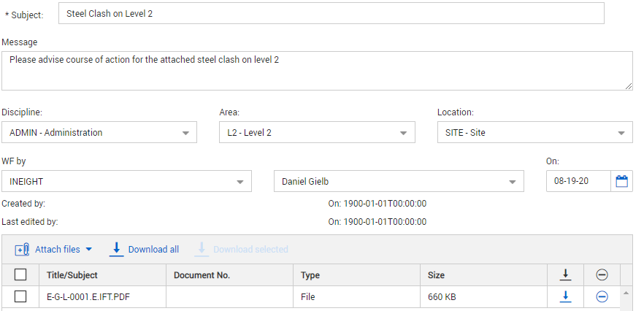Click the Size column header

point(436,275)
